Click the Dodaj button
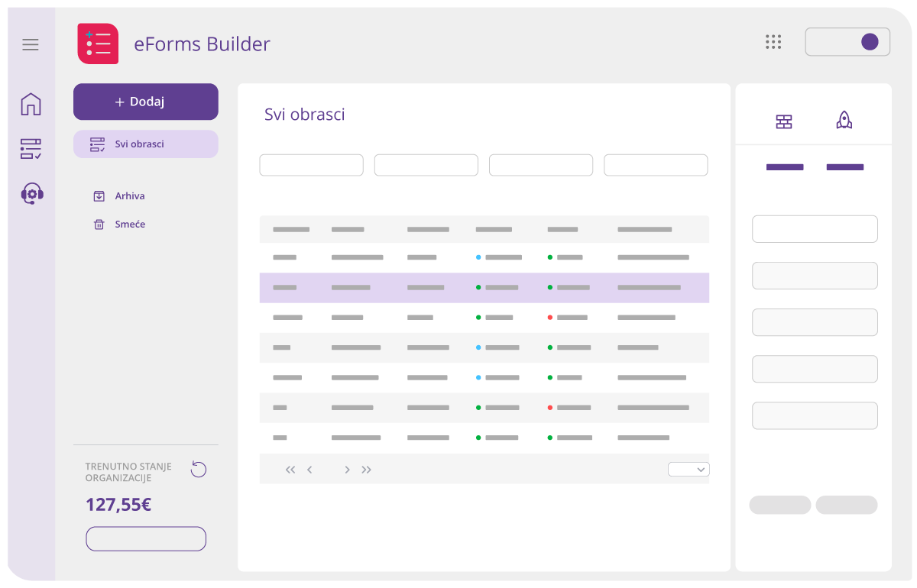917x588 pixels. (146, 102)
